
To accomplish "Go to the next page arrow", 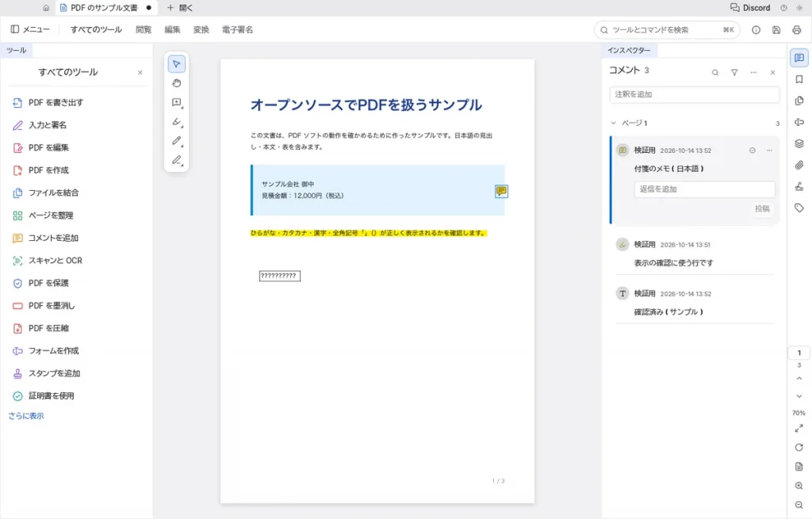I will [x=799, y=396].
